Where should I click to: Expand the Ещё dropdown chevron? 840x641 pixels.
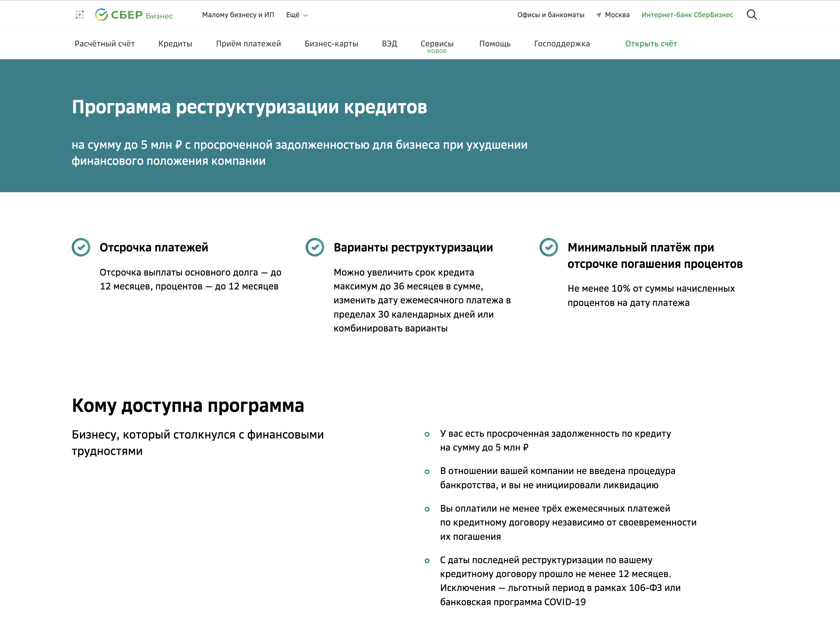305,15
